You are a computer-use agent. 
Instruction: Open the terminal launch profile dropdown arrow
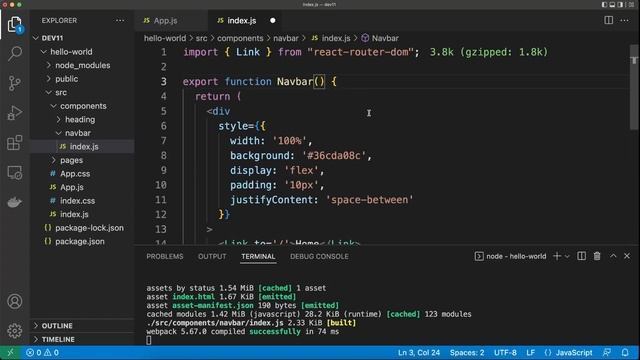(x=567, y=257)
